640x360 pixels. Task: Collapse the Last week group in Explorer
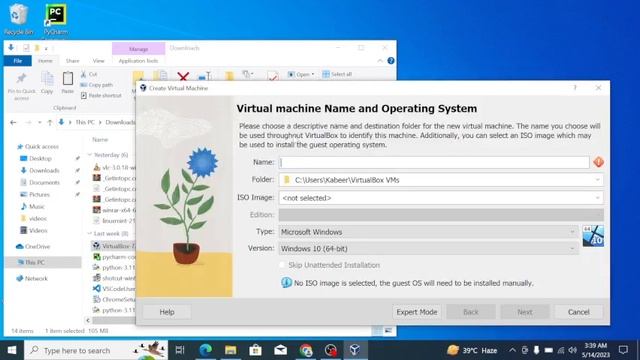[x=90, y=233]
